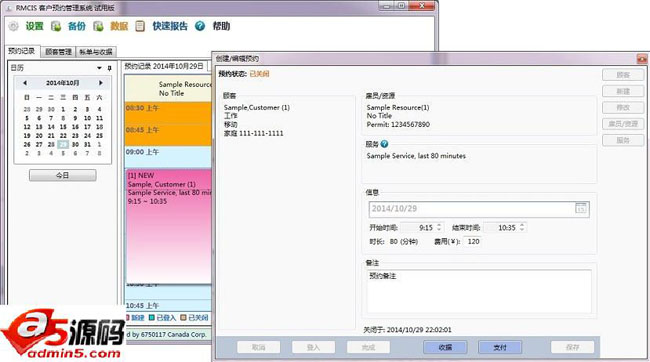The width and height of the screenshot is (650, 362).
Task: Close the 创建/编辑预约 dialog
Action: [x=642, y=59]
